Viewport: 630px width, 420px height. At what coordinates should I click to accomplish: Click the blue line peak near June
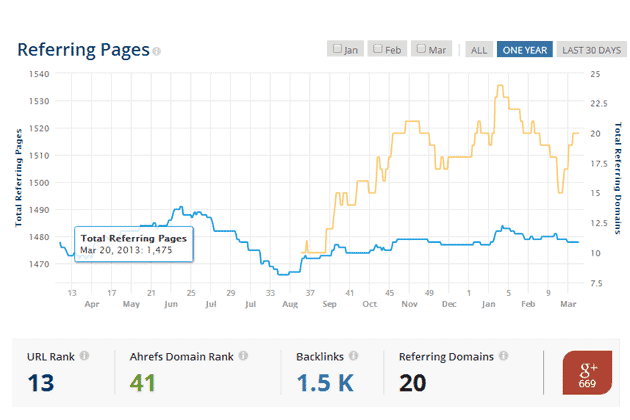click(180, 207)
